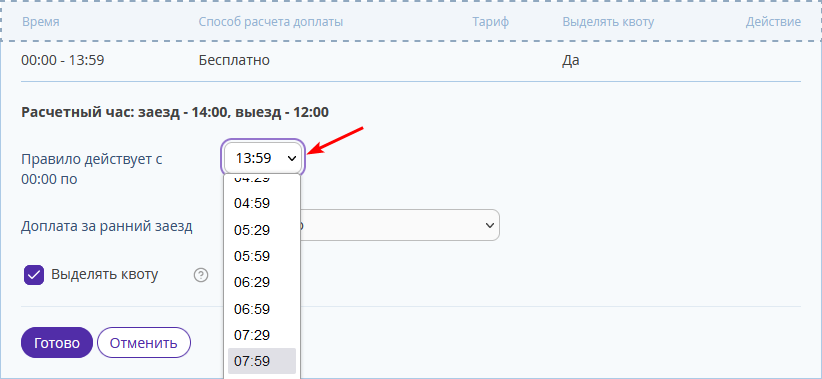Screen dimensions: 822x379
Task: Open the help icon next to Выделять квоту
Action: [x=201, y=275]
